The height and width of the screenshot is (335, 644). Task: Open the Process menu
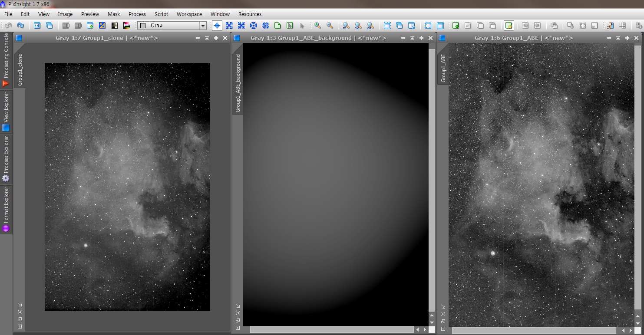click(x=137, y=14)
